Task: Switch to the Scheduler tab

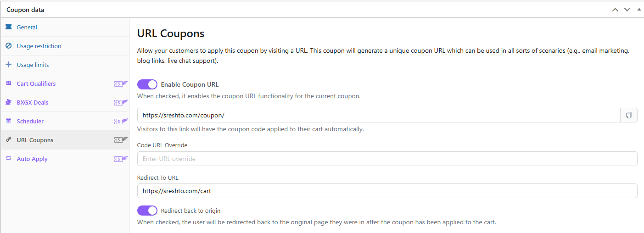Action: (30, 121)
